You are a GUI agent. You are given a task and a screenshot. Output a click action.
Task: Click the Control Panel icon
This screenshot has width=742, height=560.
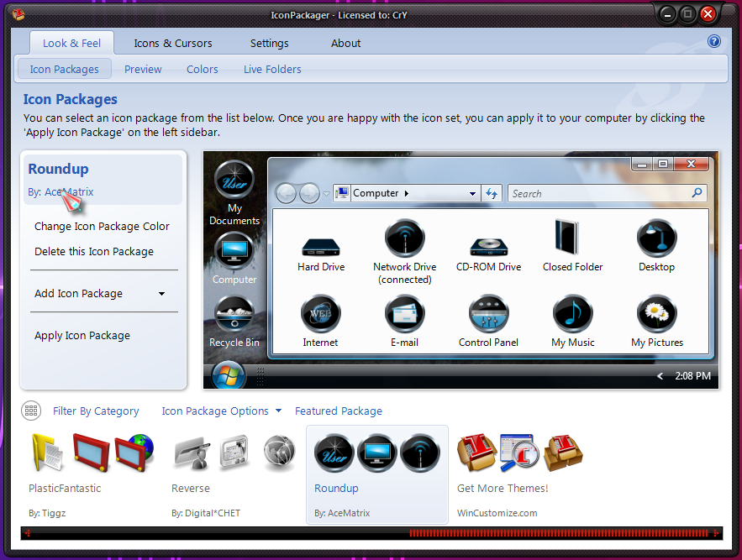(x=488, y=313)
